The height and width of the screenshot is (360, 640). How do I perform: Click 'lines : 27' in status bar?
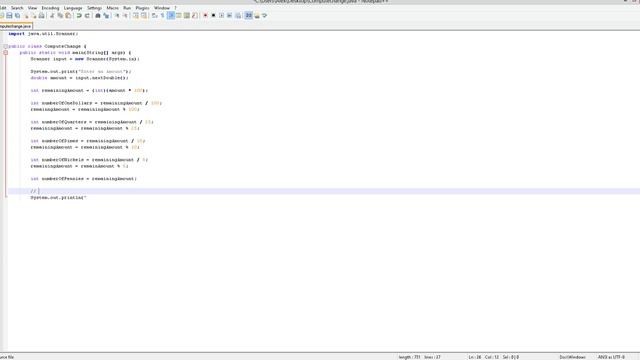click(433, 357)
